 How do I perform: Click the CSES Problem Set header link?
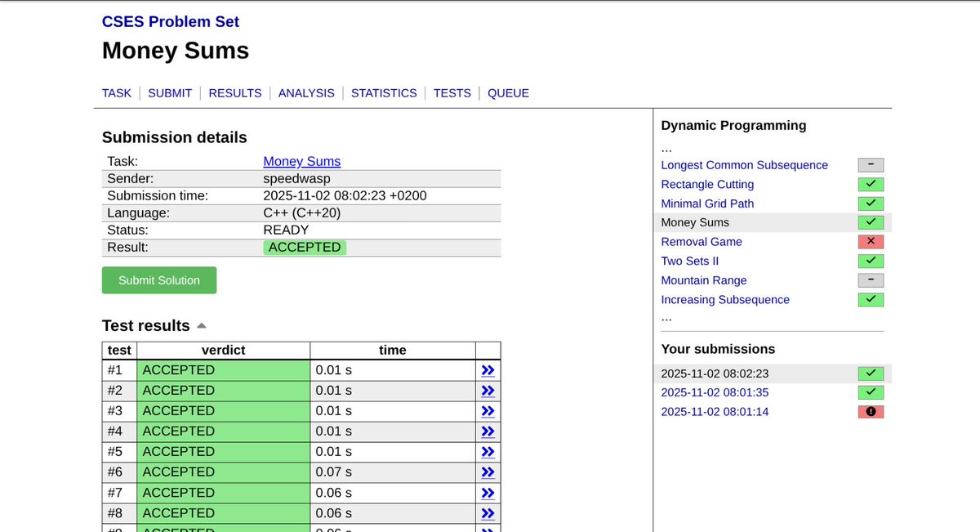171,22
